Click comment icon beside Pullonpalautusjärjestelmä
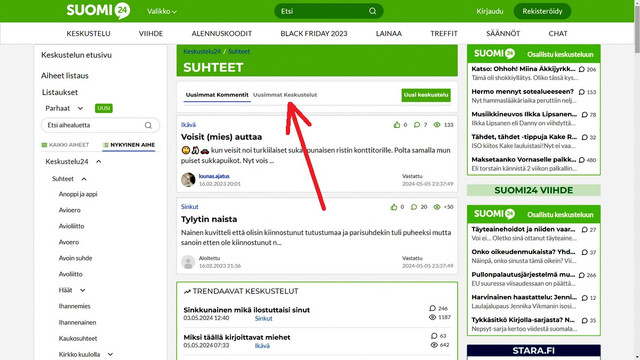The image size is (640, 360). tap(582, 275)
